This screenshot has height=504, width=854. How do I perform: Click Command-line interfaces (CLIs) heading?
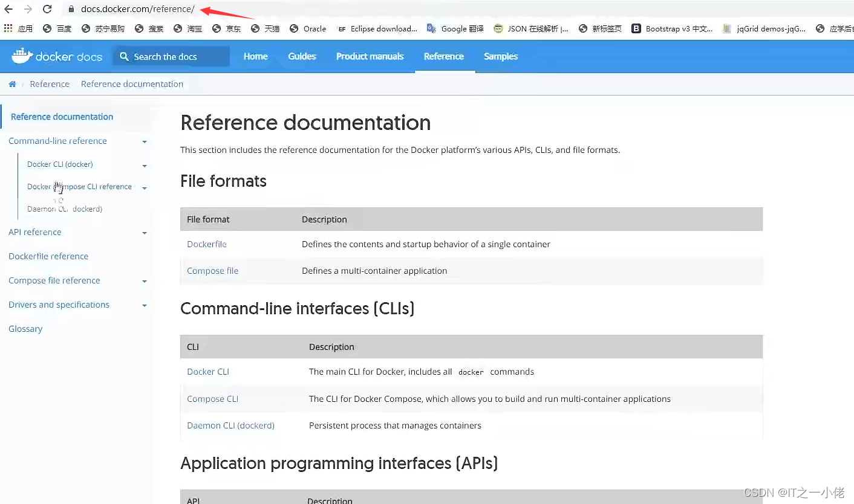(298, 308)
